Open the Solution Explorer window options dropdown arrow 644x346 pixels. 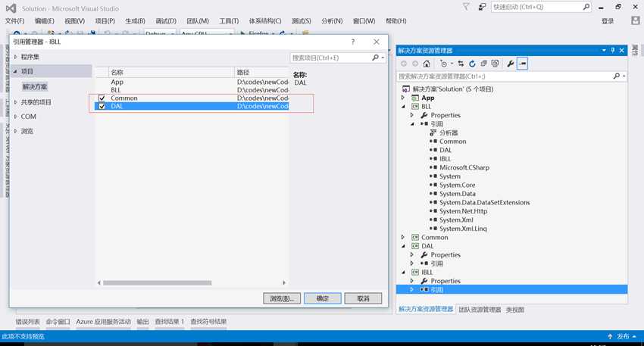pyautogui.click(x=604, y=50)
